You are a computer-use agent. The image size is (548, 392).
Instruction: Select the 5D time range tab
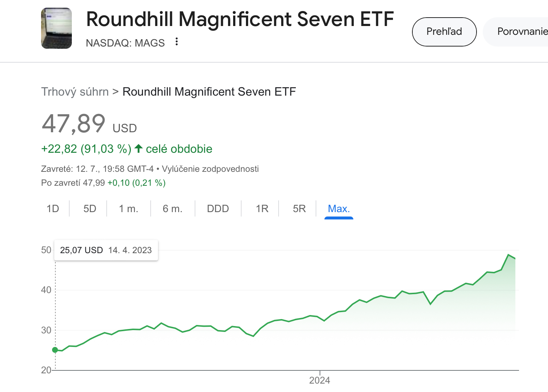point(90,209)
